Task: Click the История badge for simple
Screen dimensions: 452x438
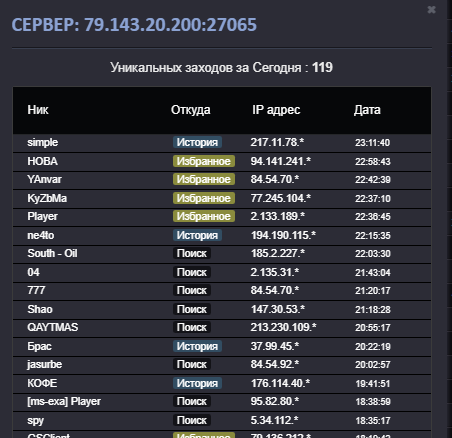Action: pyautogui.click(x=197, y=142)
